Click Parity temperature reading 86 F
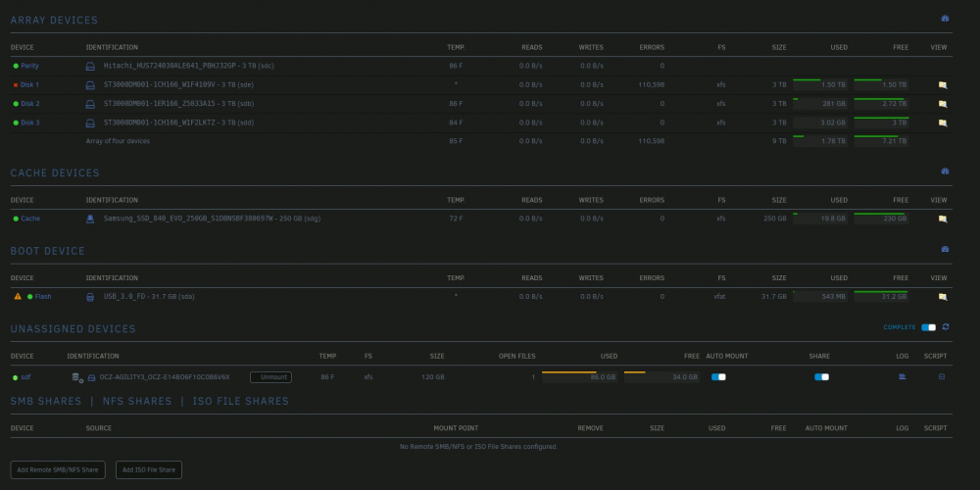The width and height of the screenshot is (980, 490). pyautogui.click(x=456, y=66)
